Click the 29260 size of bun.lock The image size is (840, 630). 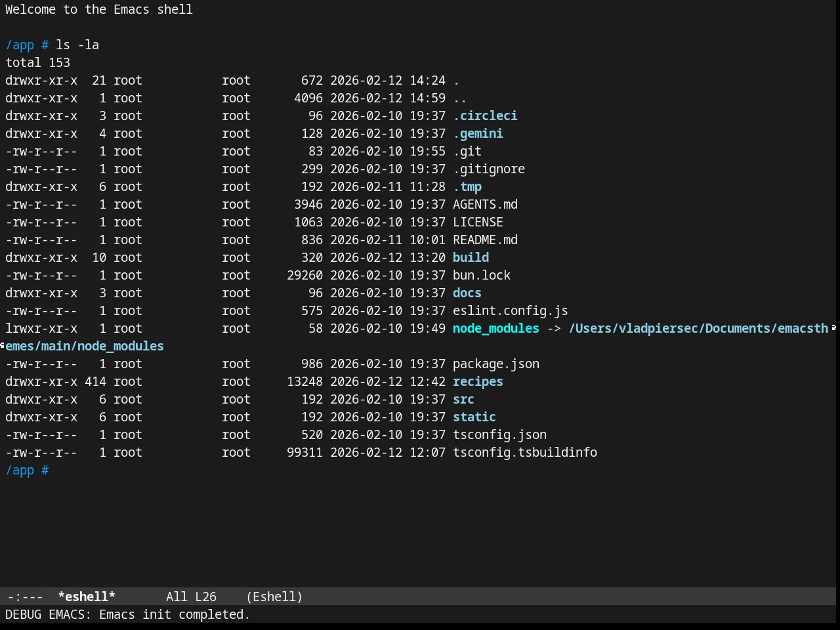(304, 275)
